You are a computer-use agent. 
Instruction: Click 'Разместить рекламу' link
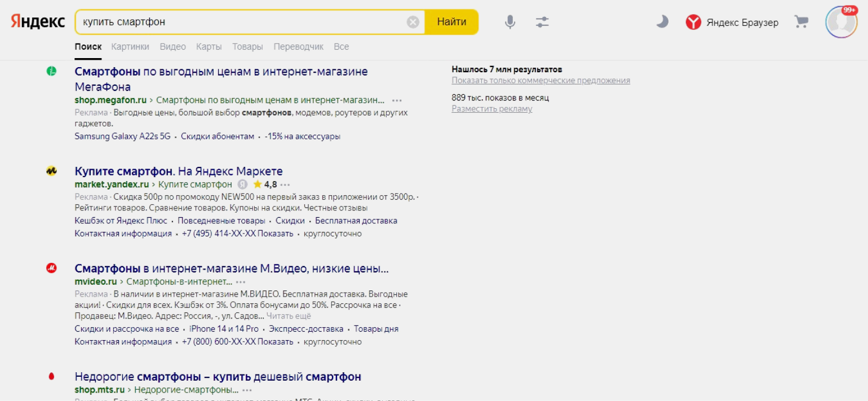click(491, 109)
